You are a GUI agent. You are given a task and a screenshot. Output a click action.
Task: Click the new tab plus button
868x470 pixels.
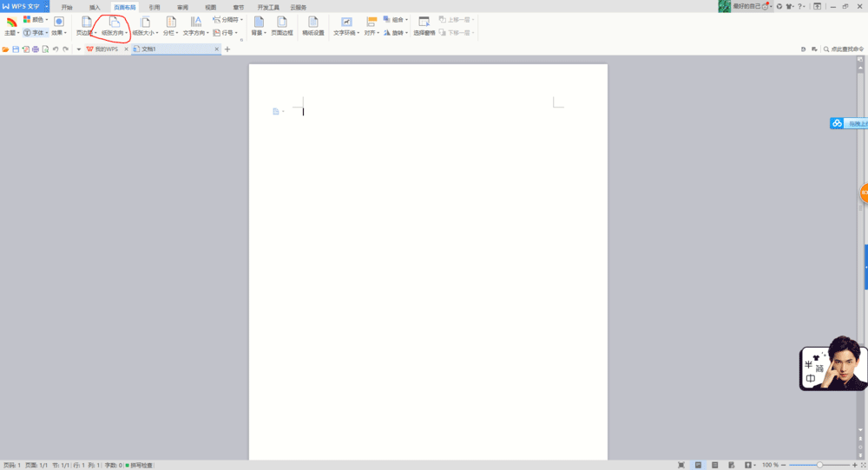227,49
